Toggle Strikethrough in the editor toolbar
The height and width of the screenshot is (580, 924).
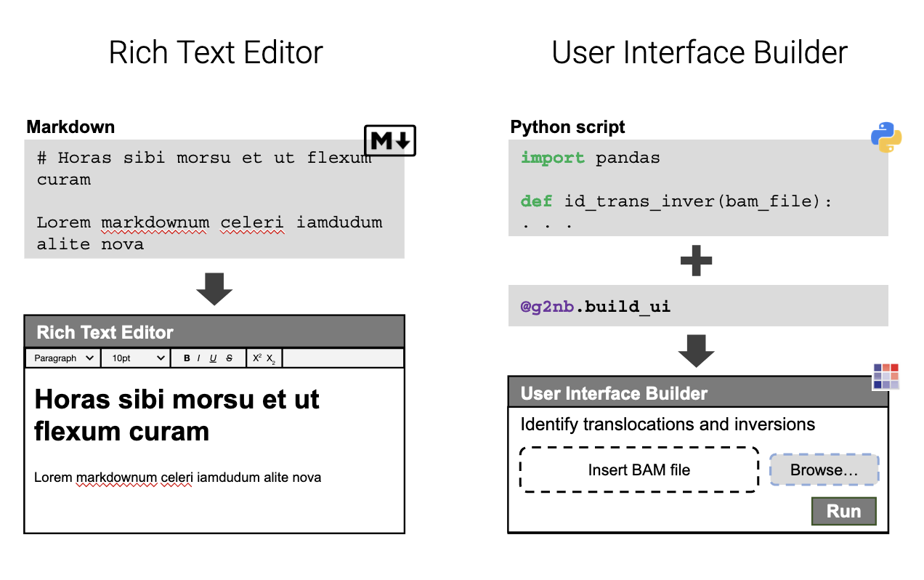(230, 358)
